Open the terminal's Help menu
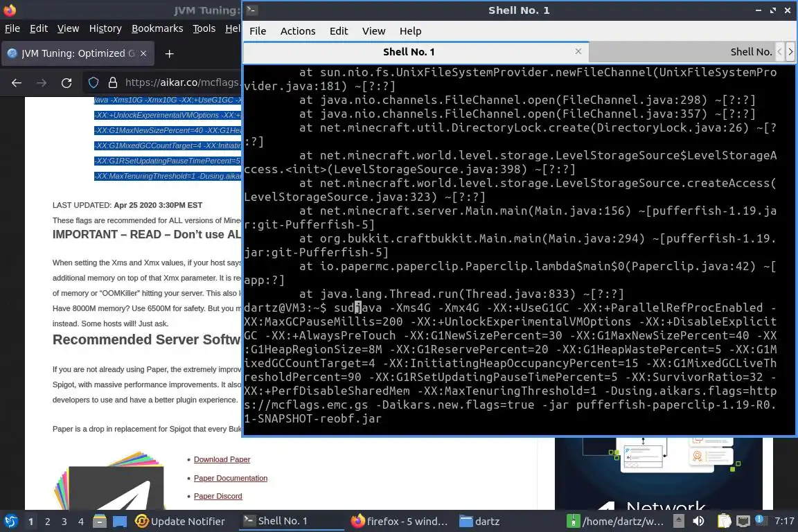 point(410,31)
